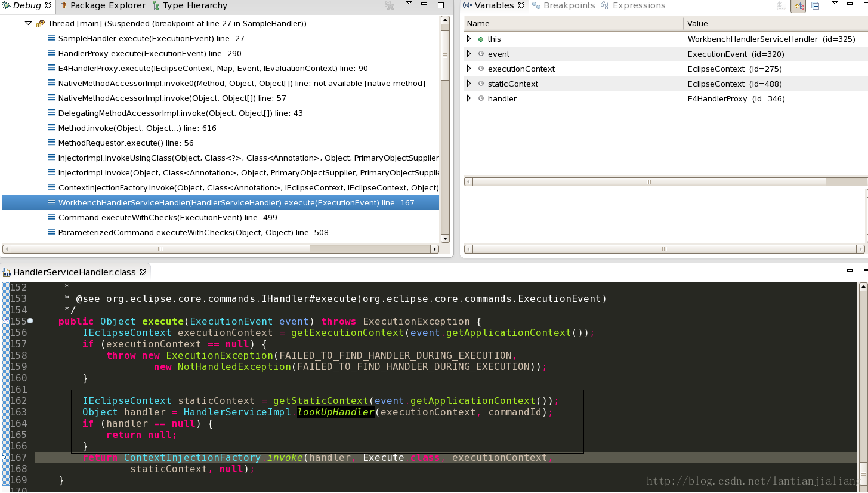Click the green icon of 'this' variable
Image resolution: width=868 pixels, height=493 pixels.
click(481, 39)
